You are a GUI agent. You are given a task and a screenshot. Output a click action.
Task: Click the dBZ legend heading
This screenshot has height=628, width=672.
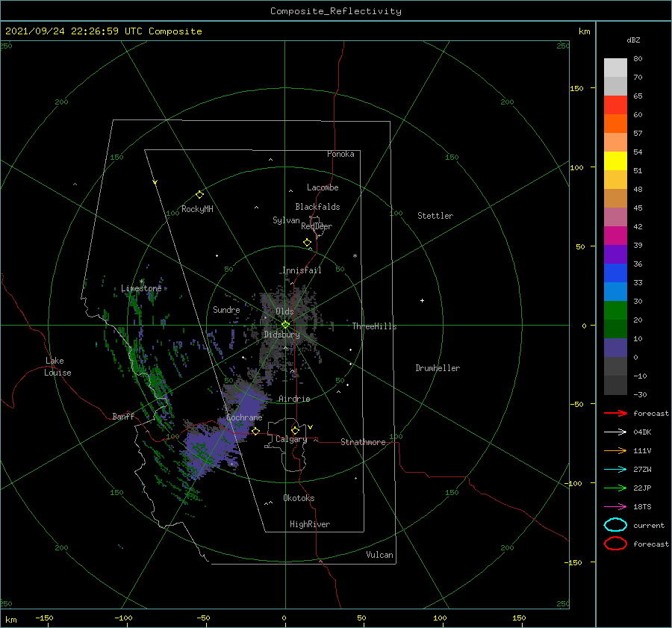[633, 40]
